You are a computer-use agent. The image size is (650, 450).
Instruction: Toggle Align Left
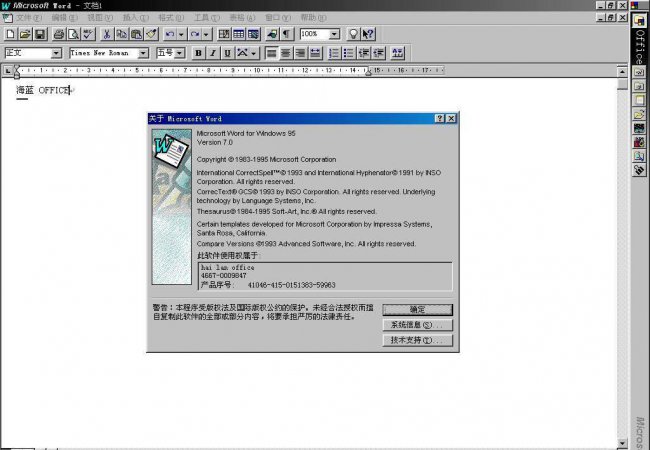point(271,53)
